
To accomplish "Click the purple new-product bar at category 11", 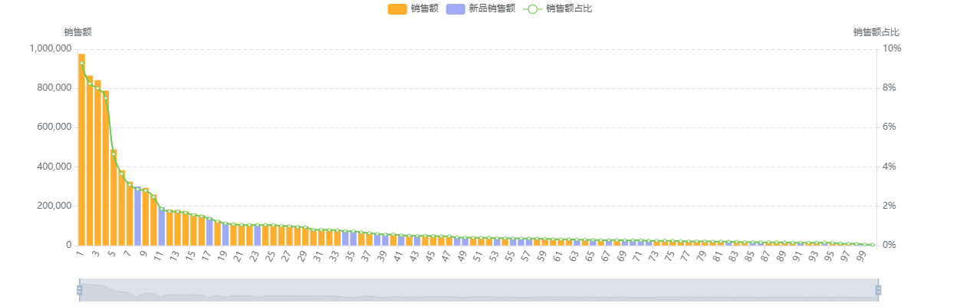I will (162, 226).
